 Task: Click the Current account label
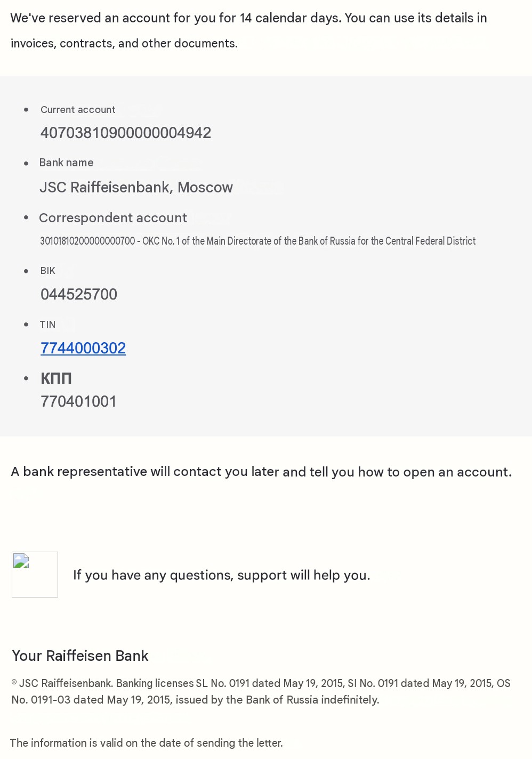78,110
